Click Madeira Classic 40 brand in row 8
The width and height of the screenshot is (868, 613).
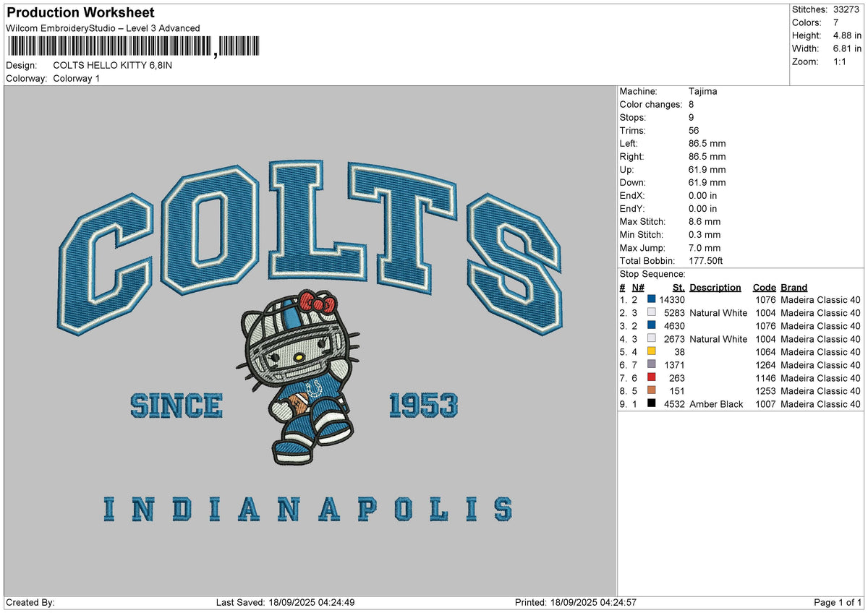(x=820, y=391)
